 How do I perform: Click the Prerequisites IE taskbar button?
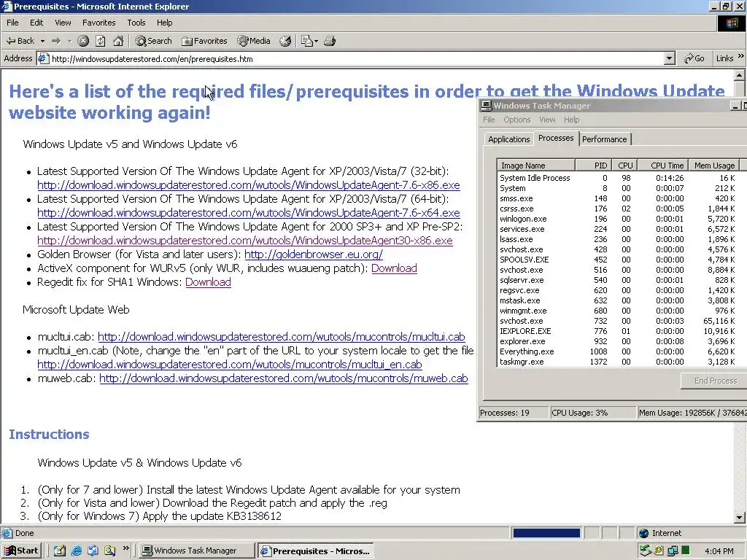click(x=315, y=551)
